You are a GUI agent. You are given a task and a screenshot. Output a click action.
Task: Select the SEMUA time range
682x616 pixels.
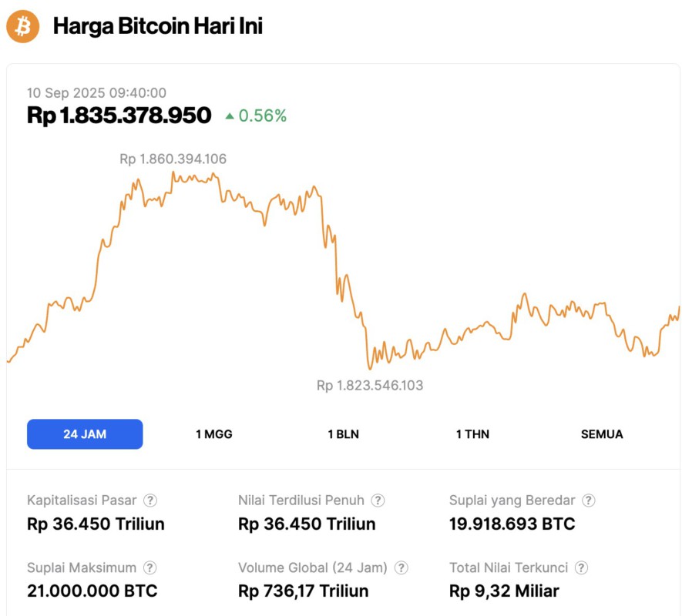601,434
